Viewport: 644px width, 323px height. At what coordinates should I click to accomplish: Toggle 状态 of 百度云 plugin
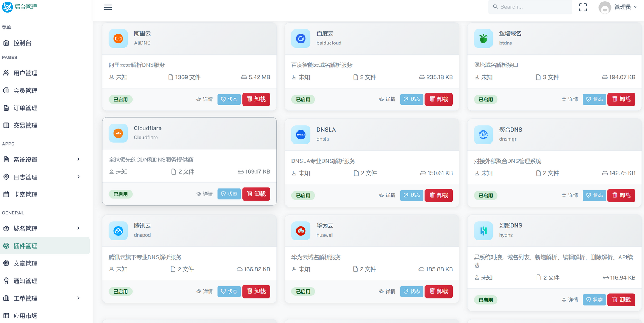(412, 99)
